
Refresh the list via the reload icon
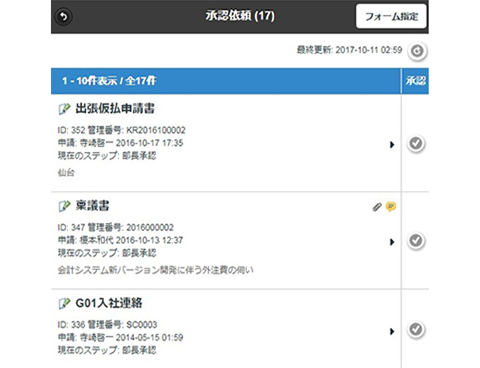pyautogui.click(x=417, y=51)
